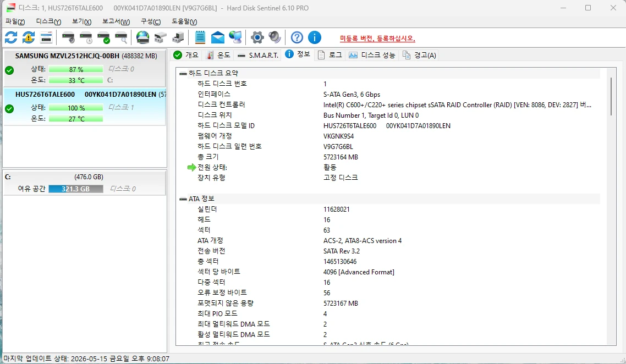Click the SAMSUNG 33 °C temperature bar
626x364 pixels.
click(76, 80)
